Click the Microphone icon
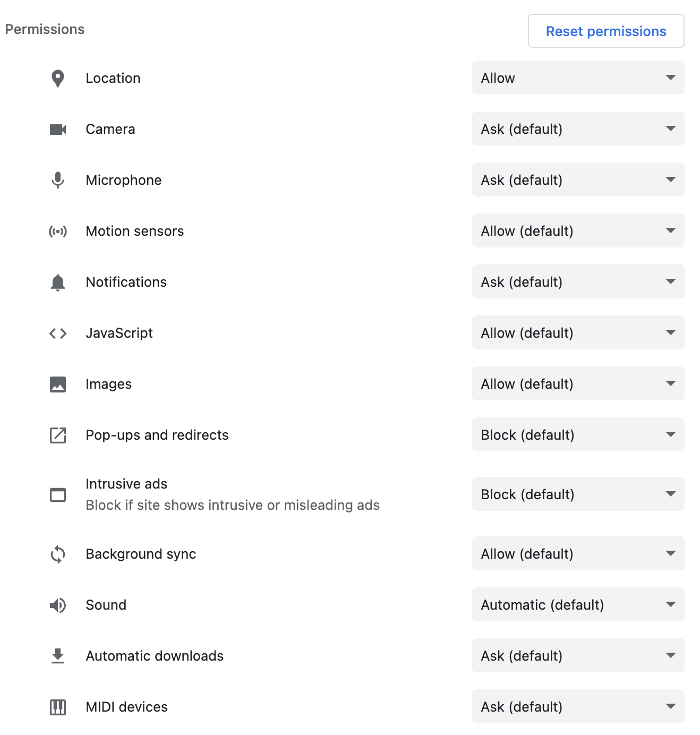Image resolution: width=700 pixels, height=735 pixels. pyautogui.click(x=58, y=180)
